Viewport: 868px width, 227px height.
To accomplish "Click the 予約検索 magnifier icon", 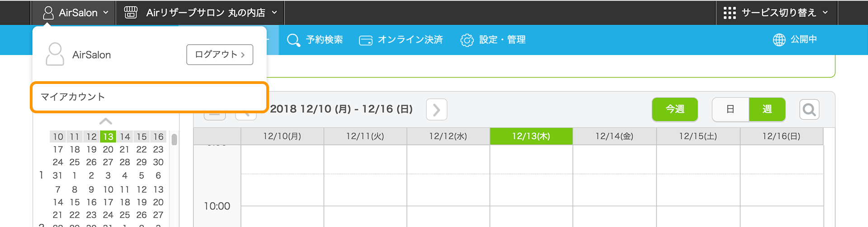I will click(x=293, y=40).
